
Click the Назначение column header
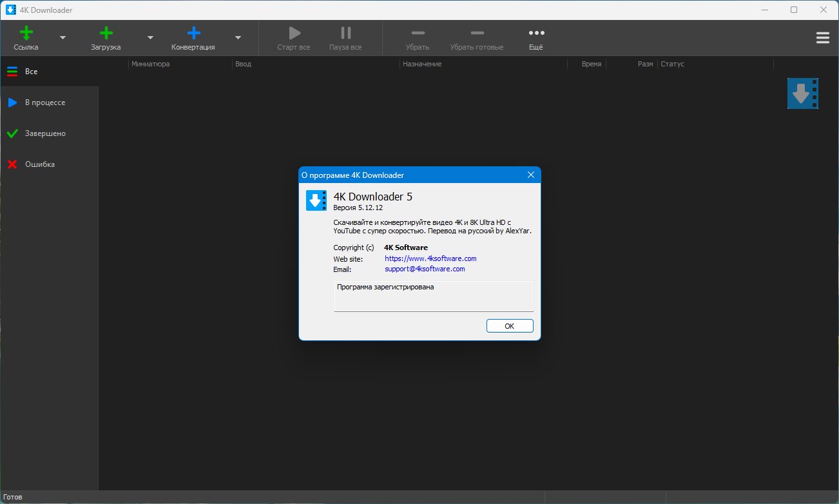[x=483, y=64]
